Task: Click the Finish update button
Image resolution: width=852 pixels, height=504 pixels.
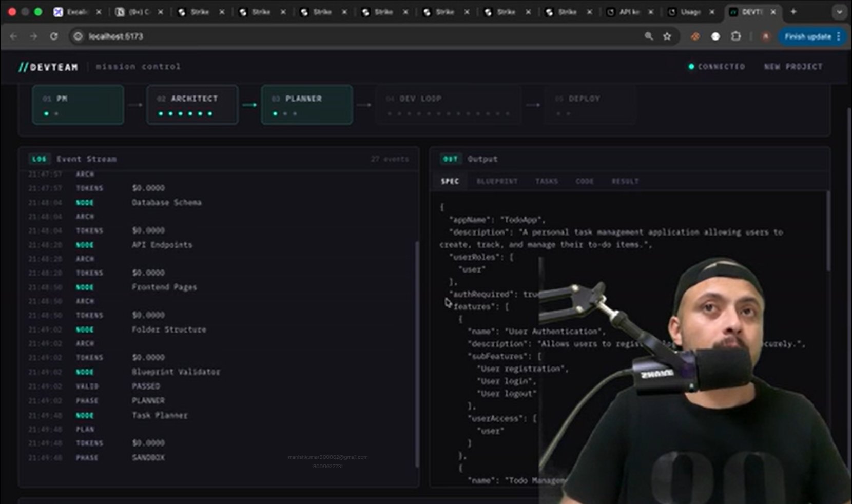Action: tap(807, 36)
